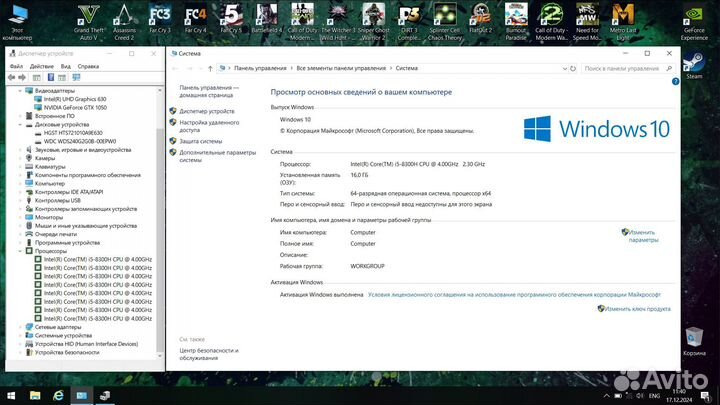Click Панель управления breadcrumb
The image size is (720, 405).
tap(260, 68)
